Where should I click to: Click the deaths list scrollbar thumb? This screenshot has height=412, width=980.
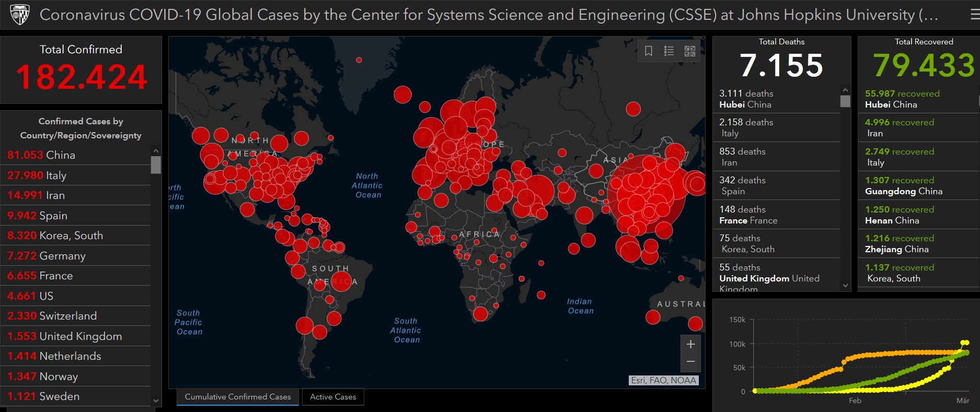[845, 101]
